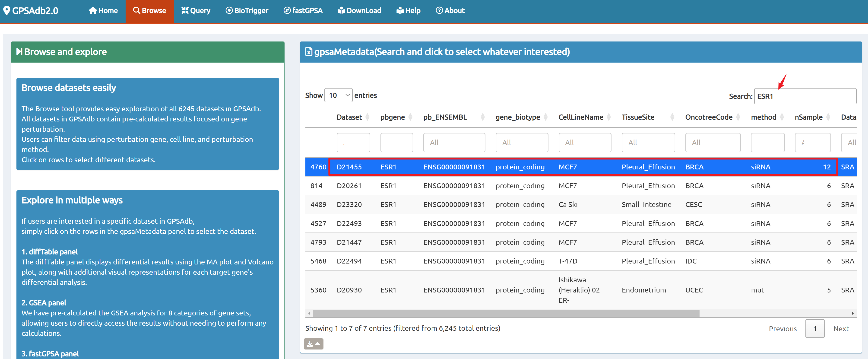Go to the Previous page
This screenshot has width=868, height=359.
(x=782, y=329)
